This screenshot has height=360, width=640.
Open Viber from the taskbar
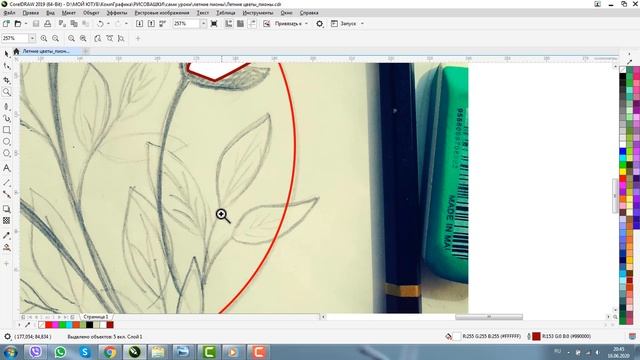click(x=36, y=352)
